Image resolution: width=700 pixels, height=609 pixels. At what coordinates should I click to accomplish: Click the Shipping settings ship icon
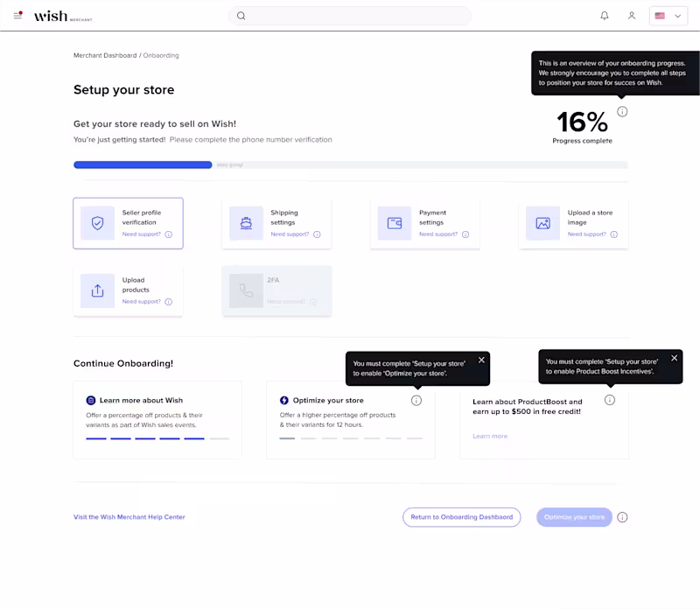point(246,223)
